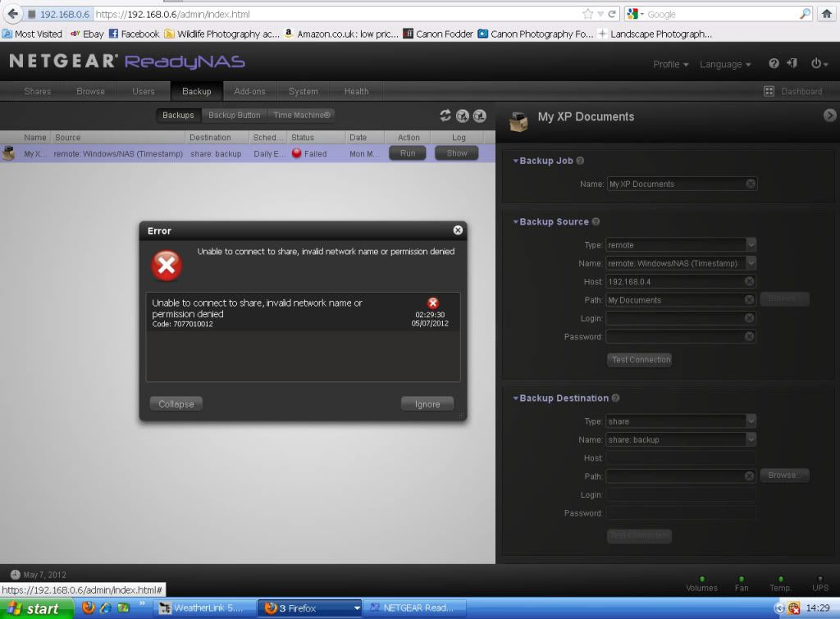Click the help question mark in header
The image size is (840, 619).
[x=774, y=64]
